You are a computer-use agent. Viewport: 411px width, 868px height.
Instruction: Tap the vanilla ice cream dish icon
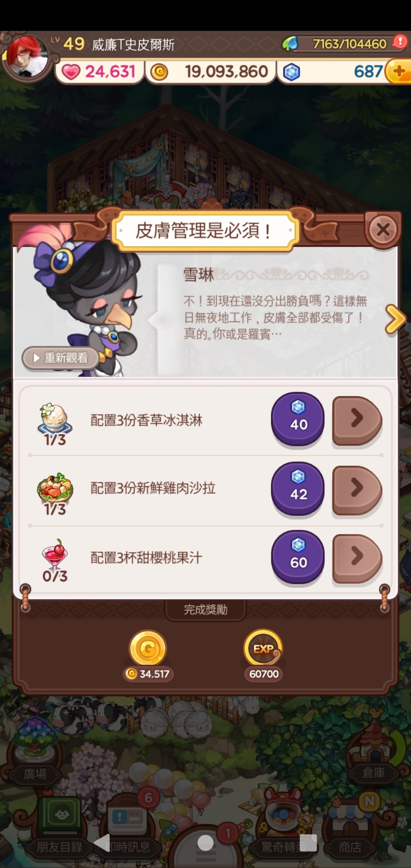(x=55, y=418)
